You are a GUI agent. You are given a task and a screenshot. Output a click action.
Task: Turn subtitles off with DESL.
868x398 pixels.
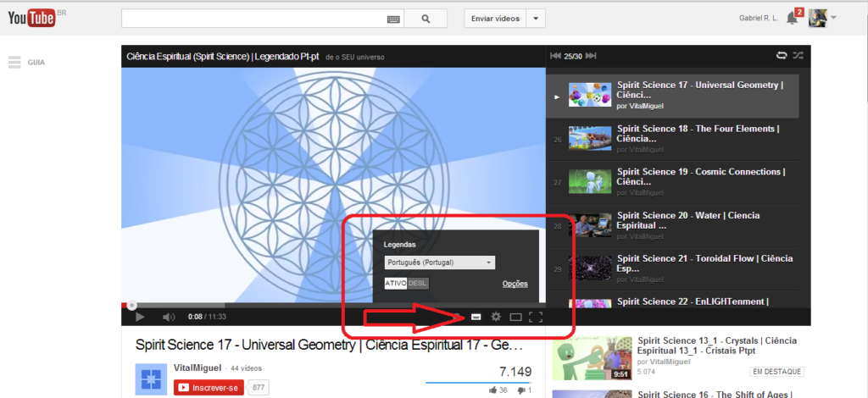point(418,284)
